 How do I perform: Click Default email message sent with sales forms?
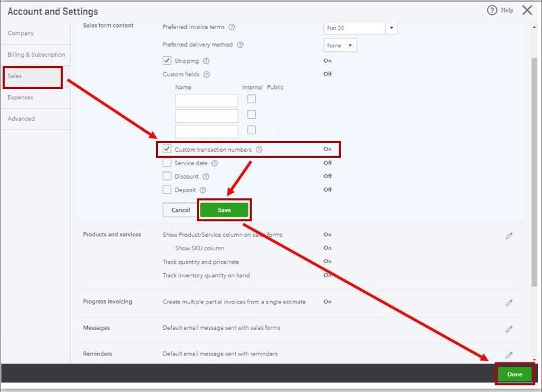[x=221, y=328]
